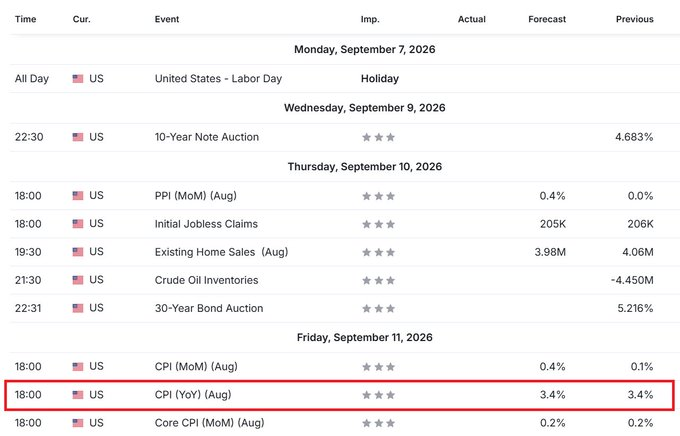Open the United States - Labor Day event

tap(218, 79)
